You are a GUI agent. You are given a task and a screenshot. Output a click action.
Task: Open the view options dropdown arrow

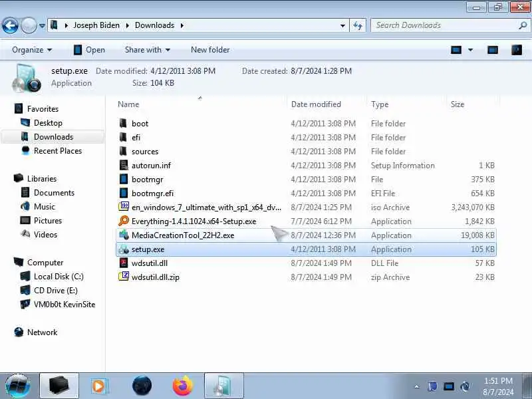click(x=470, y=51)
